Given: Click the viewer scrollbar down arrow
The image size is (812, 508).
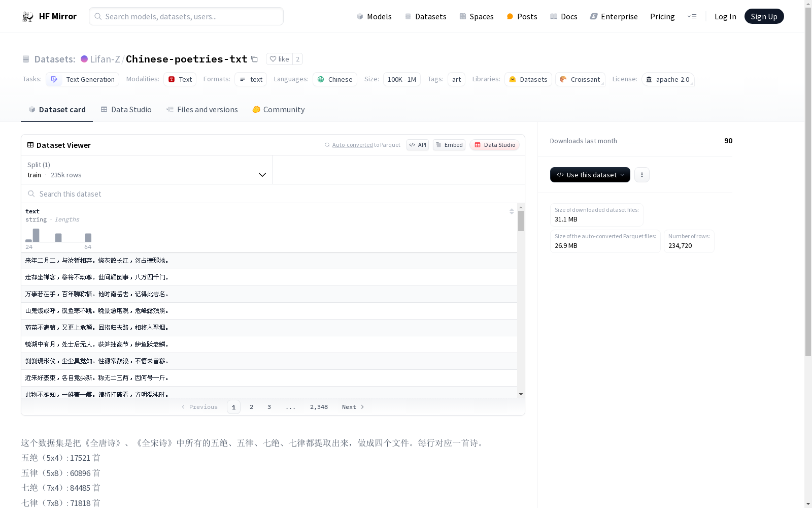Looking at the screenshot, I should point(521,394).
